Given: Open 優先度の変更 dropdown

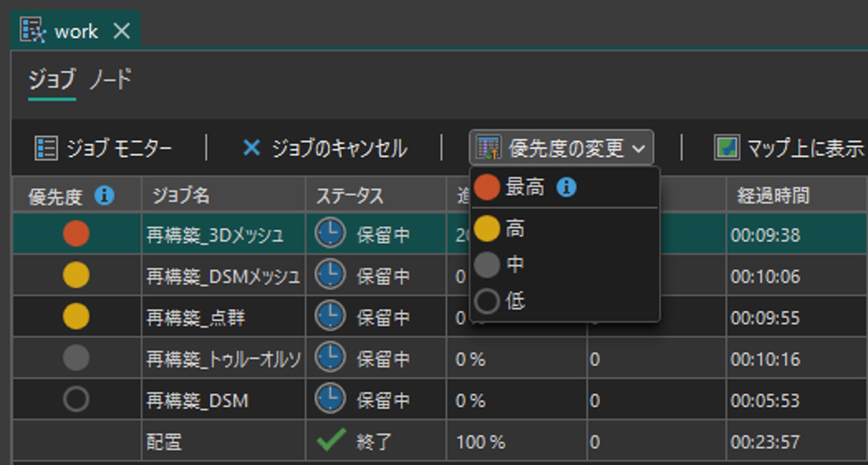Looking at the screenshot, I should pyautogui.click(x=561, y=148).
